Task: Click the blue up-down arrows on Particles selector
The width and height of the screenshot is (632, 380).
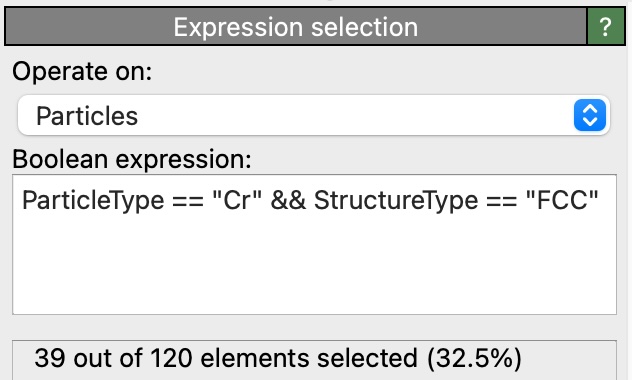Action: point(590,116)
